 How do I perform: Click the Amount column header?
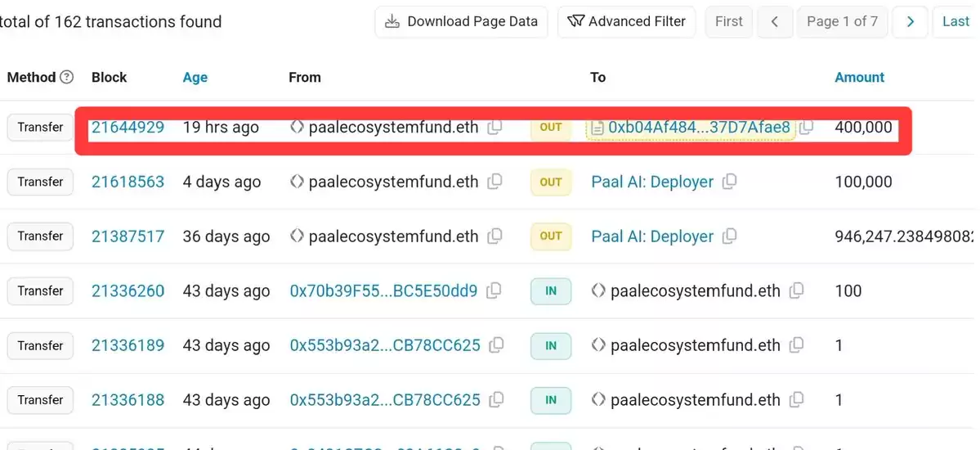pyautogui.click(x=859, y=78)
